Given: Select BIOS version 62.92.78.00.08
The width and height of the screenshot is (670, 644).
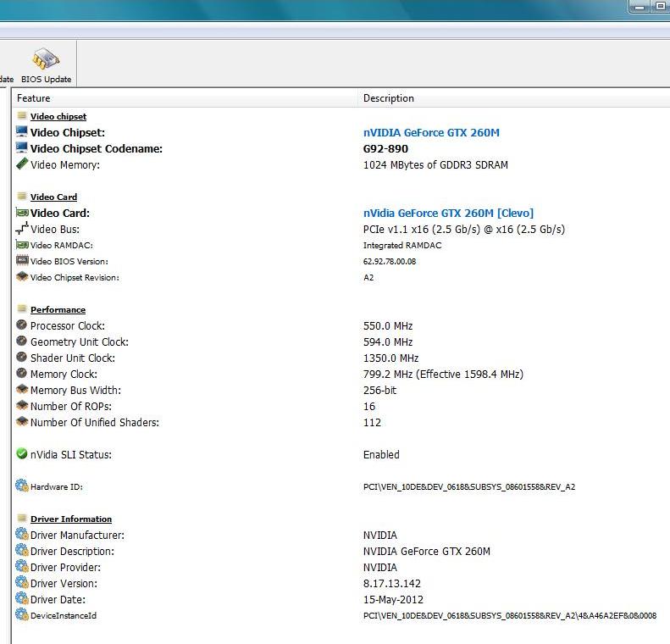Looking at the screenshot, I should coord(390,262).
